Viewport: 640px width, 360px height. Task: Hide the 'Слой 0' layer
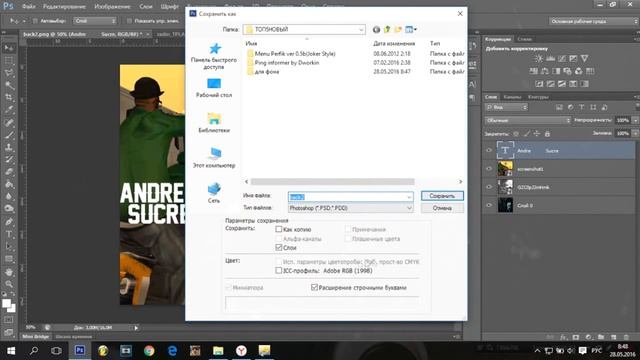click(489, 205)
